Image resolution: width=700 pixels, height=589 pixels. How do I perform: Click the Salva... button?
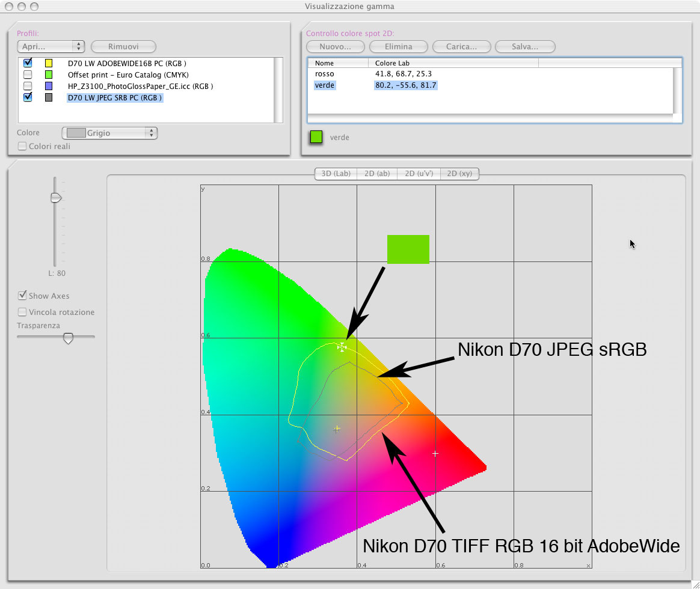pyautogui.click(x=525, y=46)
